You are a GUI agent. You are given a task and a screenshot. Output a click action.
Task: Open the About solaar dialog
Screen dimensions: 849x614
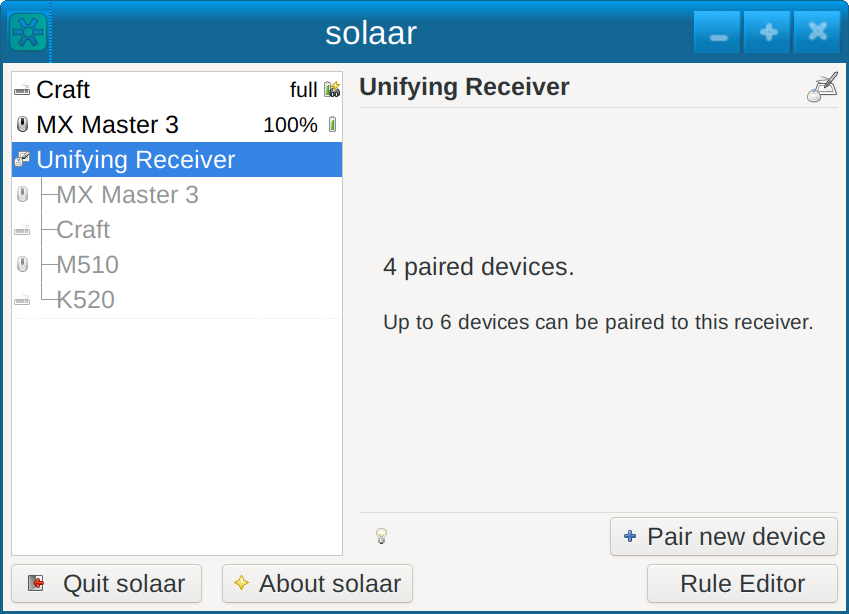click(x=317, y=583)
